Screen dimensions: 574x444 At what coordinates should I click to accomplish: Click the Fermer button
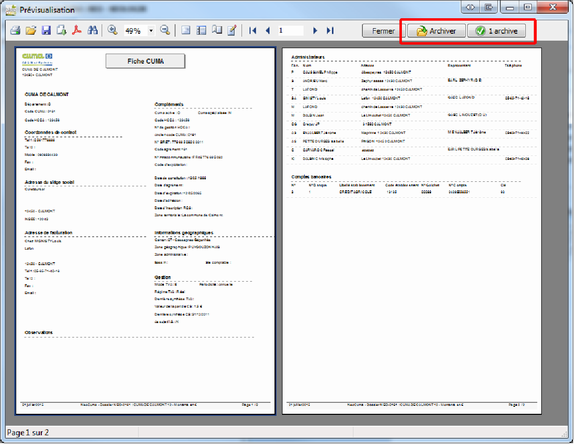coord(383,31)
